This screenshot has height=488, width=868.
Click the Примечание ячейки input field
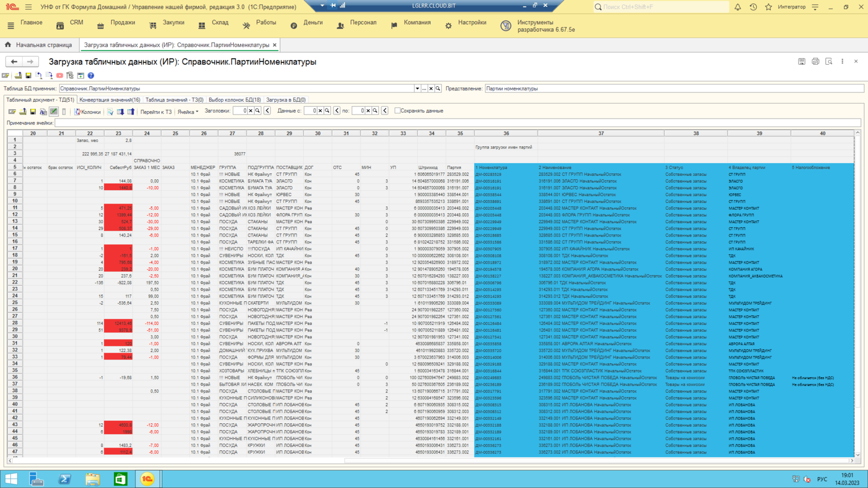pyautogui.click(x=457, y=123)
